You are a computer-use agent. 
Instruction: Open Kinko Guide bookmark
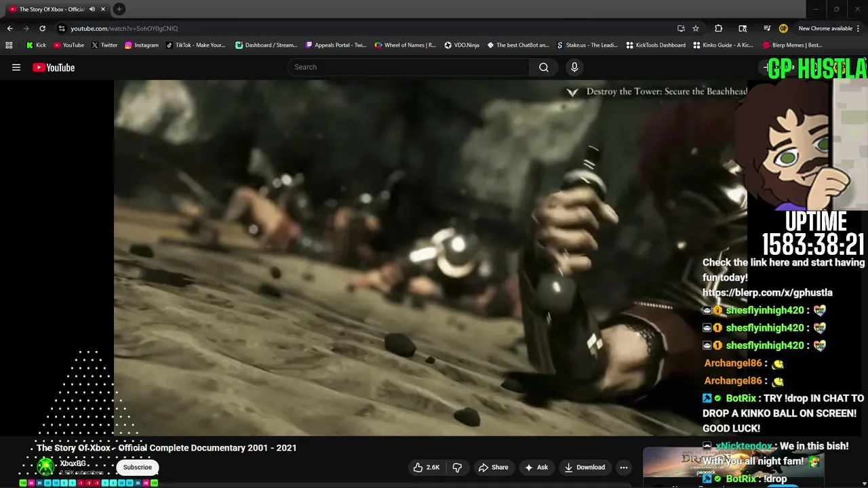point(724,45)
